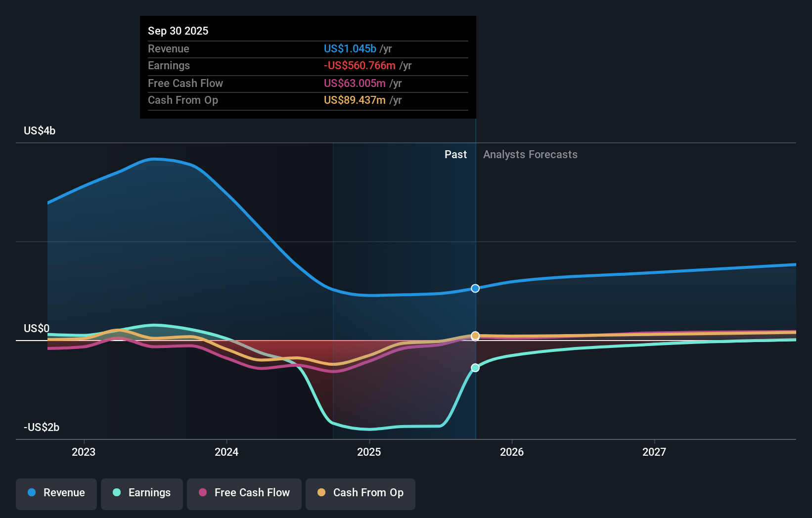Click the Cash From Op legend button

pyautogui.click(x=360, y=493)
